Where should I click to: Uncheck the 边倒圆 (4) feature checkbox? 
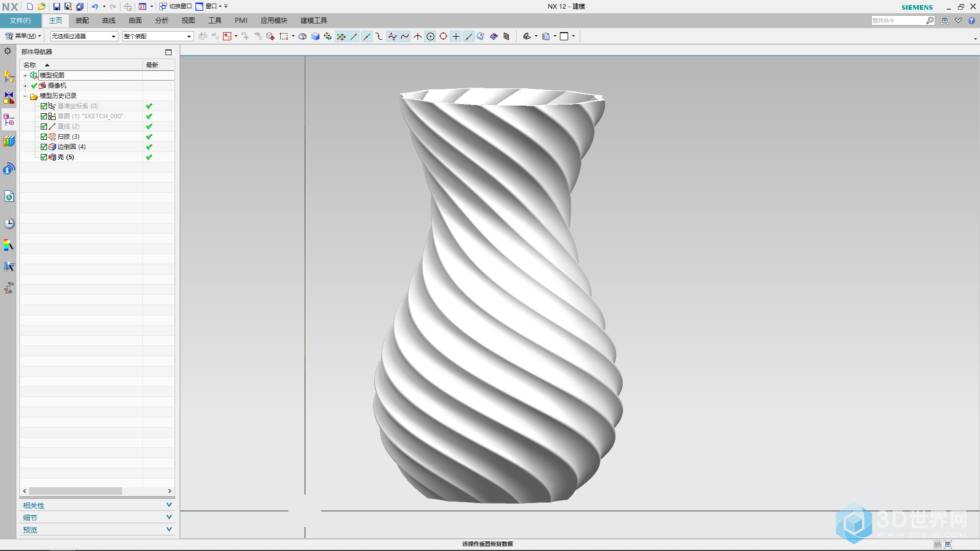point(44,147)
